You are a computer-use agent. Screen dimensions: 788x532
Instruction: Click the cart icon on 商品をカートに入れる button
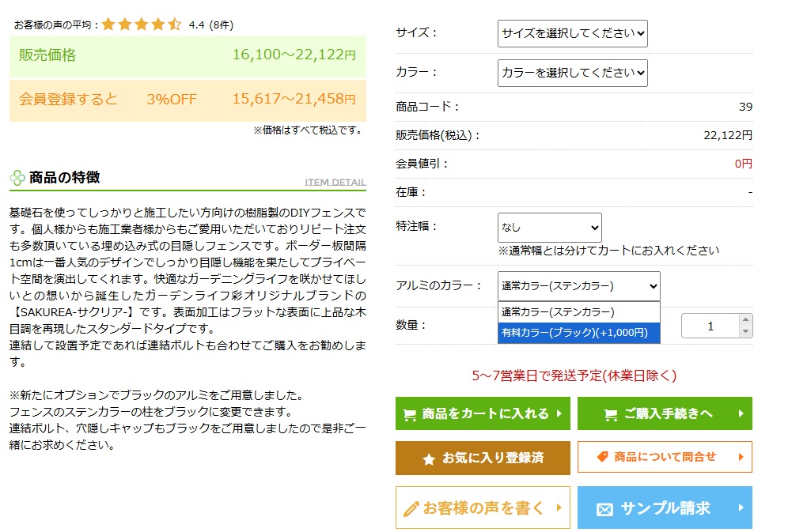pyautogui.click(x=409, y=413)
